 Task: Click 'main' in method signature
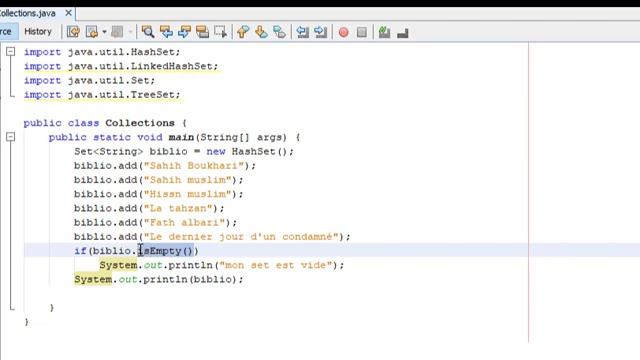point(181,137)
